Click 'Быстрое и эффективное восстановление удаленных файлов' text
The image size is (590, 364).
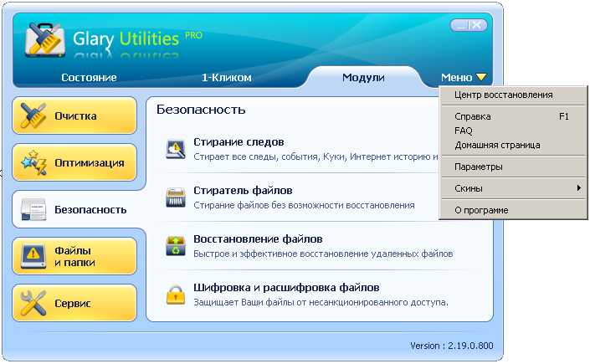pyautogui.click(x=323, y=254)
